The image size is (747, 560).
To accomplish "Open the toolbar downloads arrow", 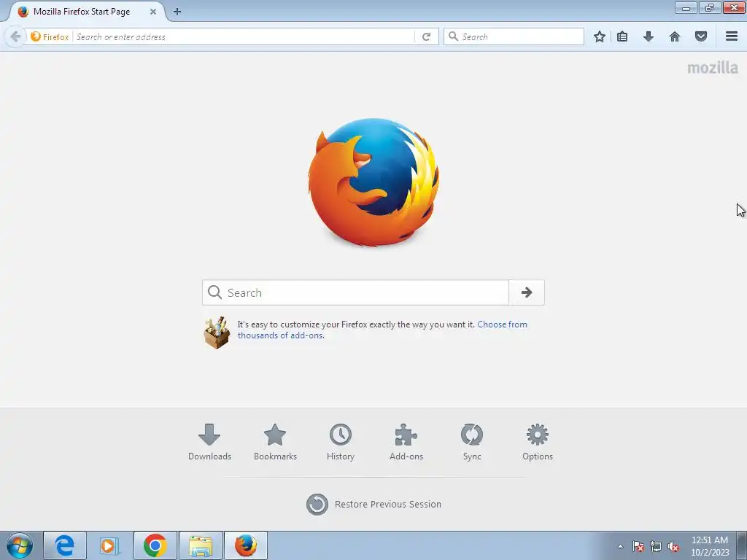I will 649,36.
